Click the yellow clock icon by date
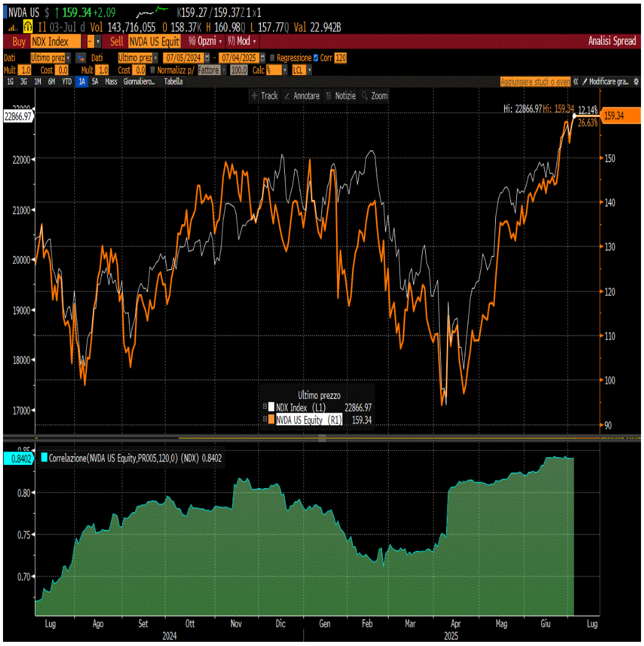This screenshot has height=646, width=644. click(28, 27)
